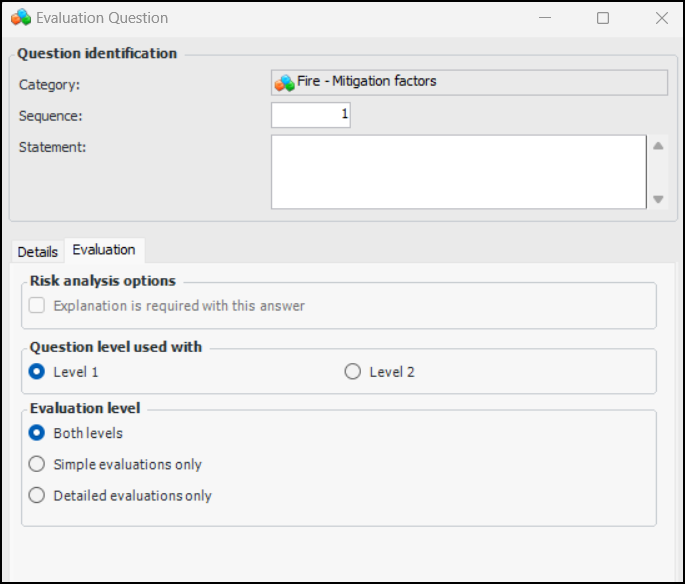Enable 'Explanation is required with this answer'
Image resolution: width=685 pixels, height=584 pixels.
coord(37,306)
